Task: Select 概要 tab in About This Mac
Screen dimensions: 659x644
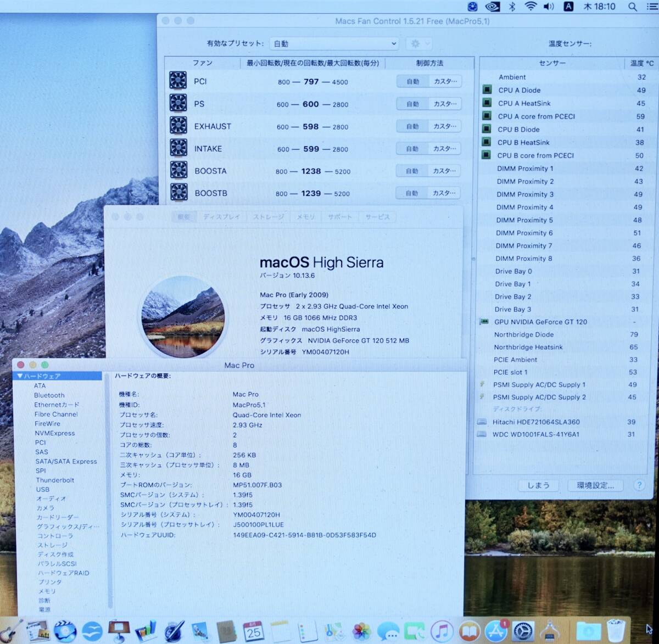Action: (x=183, y=217)
